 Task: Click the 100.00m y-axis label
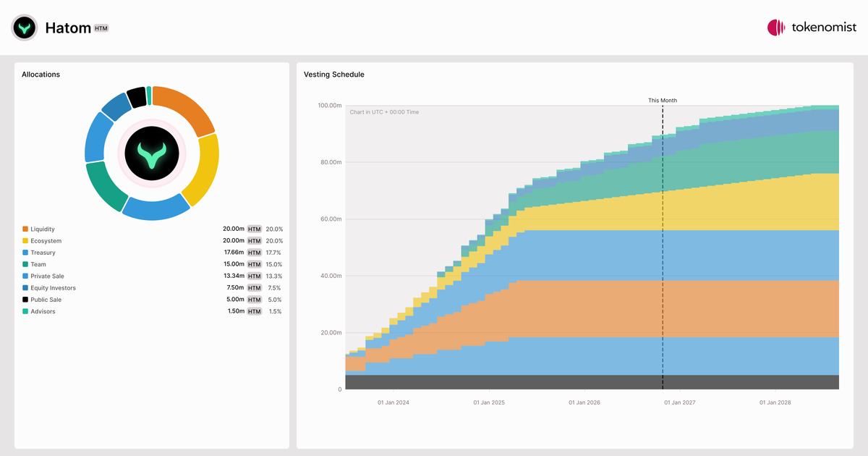tap(329, 106)
